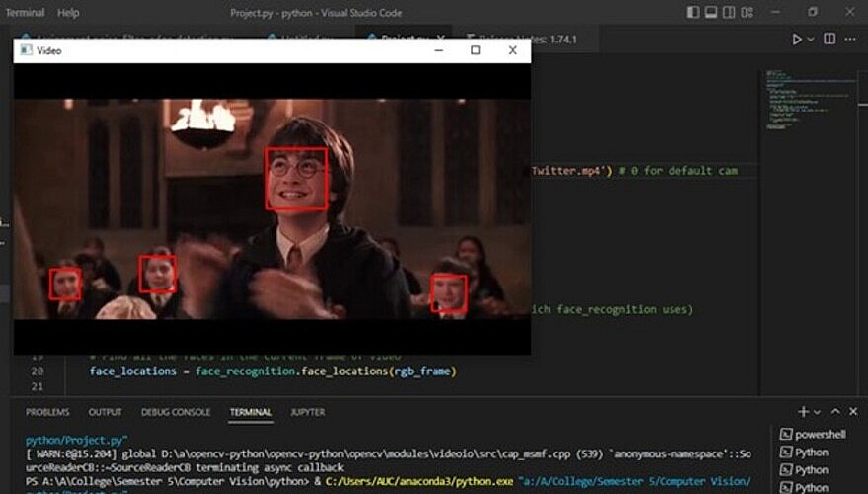
Task: Click 'Twitter.mp4' filename string in code
Action: 569,171
